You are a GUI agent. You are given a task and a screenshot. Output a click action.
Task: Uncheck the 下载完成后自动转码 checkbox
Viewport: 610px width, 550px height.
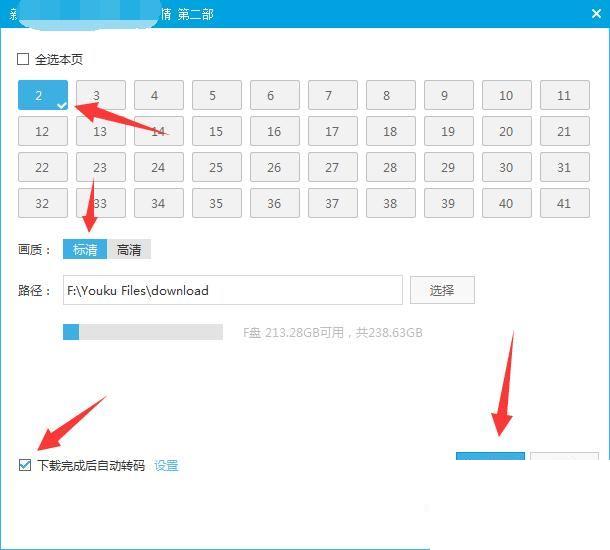click(25, 465)
